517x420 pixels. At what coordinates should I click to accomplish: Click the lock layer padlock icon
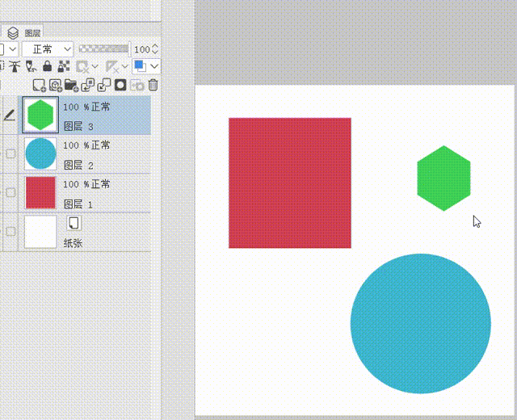point(48,66)
